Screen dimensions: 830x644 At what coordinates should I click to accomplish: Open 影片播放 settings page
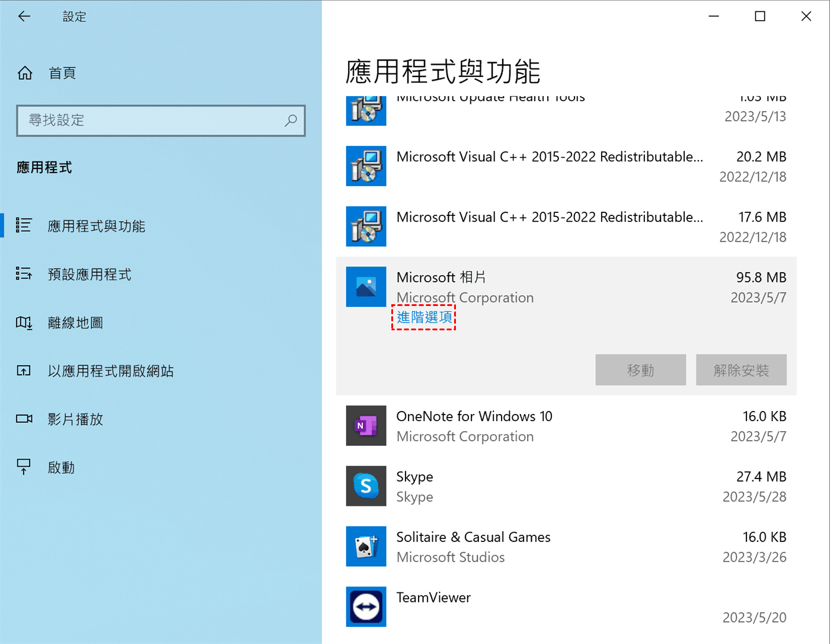coord(75,419)
